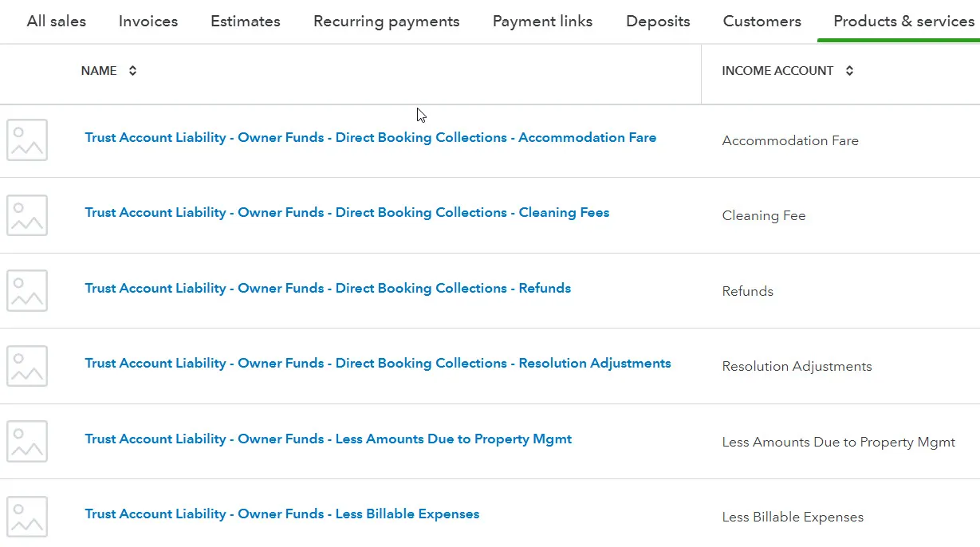Sort list by the Name column arrows

(132, 71)
